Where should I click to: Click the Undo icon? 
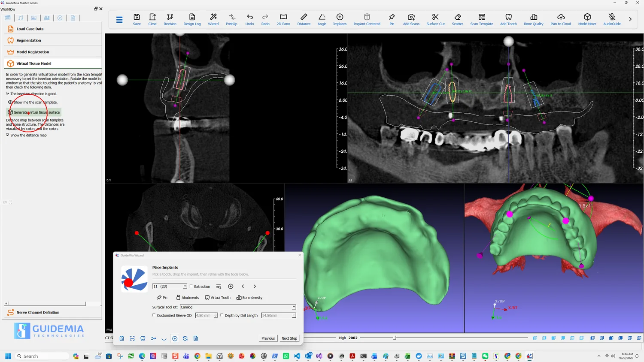coord(249,19)
